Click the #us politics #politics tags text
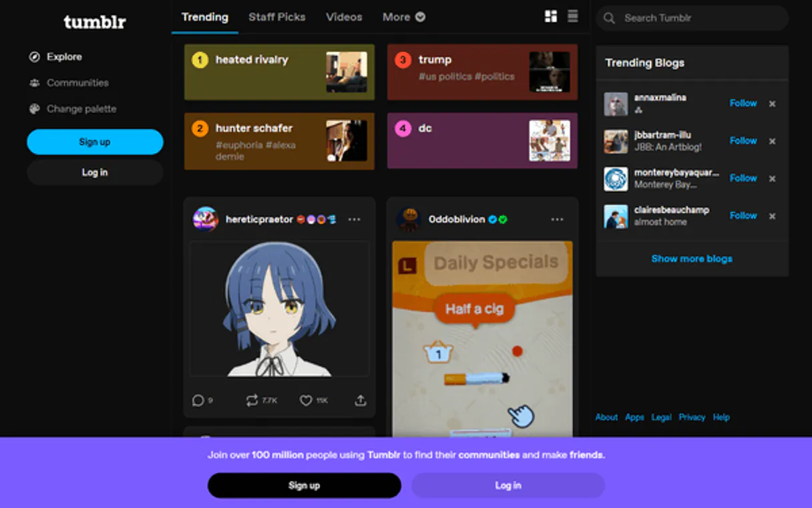 pyautogui.click(x=467, y=77)
